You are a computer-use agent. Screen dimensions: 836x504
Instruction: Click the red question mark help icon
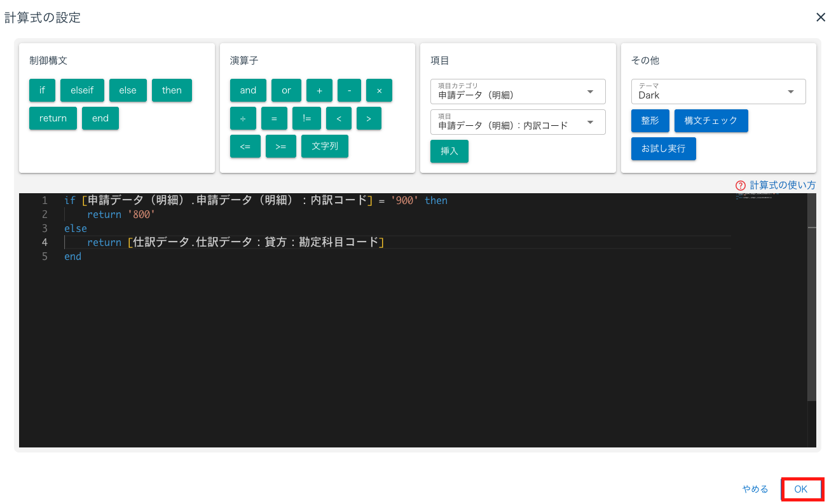tap(741, 186)
